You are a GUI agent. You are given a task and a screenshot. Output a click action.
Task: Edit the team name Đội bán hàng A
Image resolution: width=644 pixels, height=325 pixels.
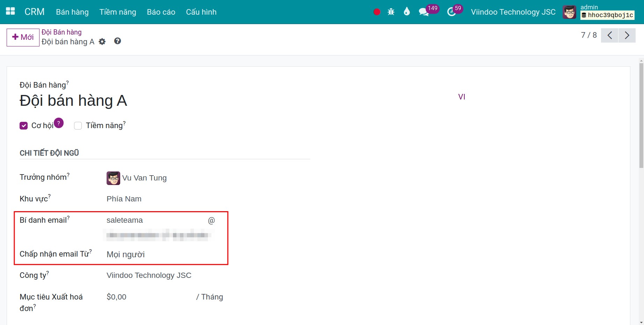point(73,101)
